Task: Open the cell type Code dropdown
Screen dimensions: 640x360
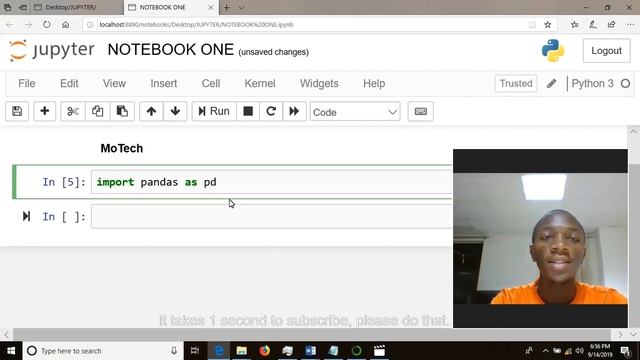Action: click(355, 112)
